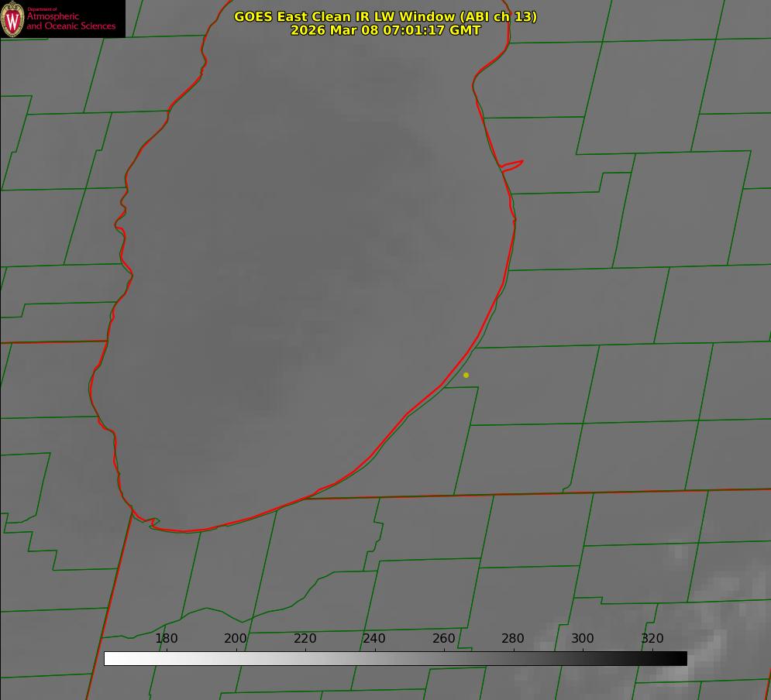This screenshot has height=700, width=771.
Task: Click the Atmospheric and Oceanic Sciences text
Action: (71, 21)
